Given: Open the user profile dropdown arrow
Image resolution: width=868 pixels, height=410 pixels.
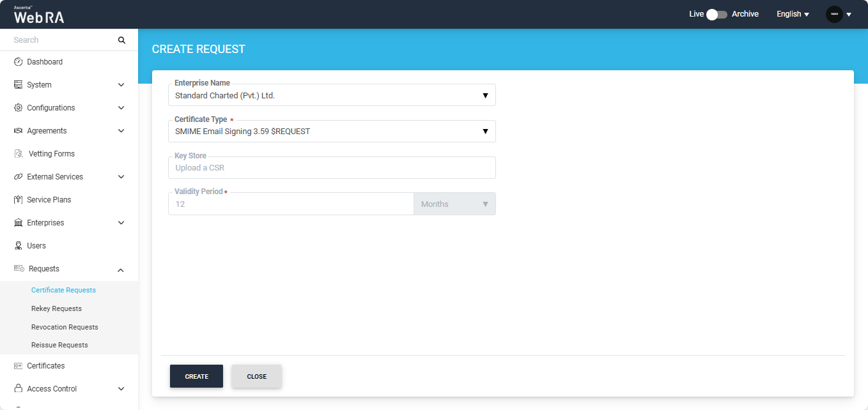Looking at the screenshot, I should coord(849,14).
